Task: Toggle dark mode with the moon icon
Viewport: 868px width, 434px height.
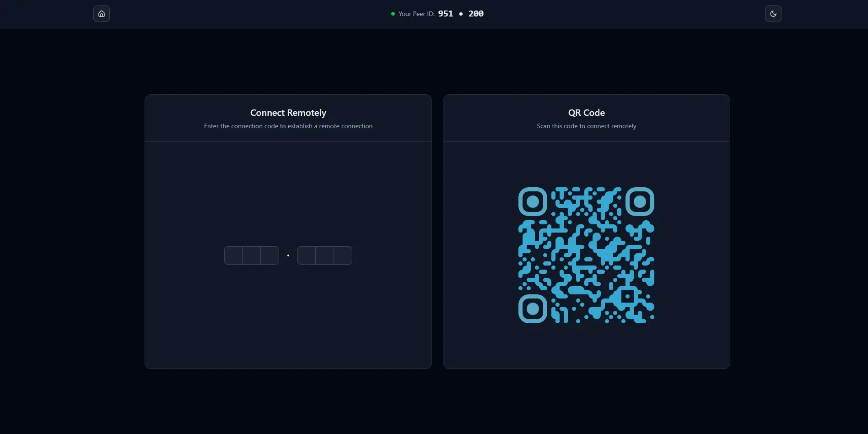Action: tap(773, 14)
